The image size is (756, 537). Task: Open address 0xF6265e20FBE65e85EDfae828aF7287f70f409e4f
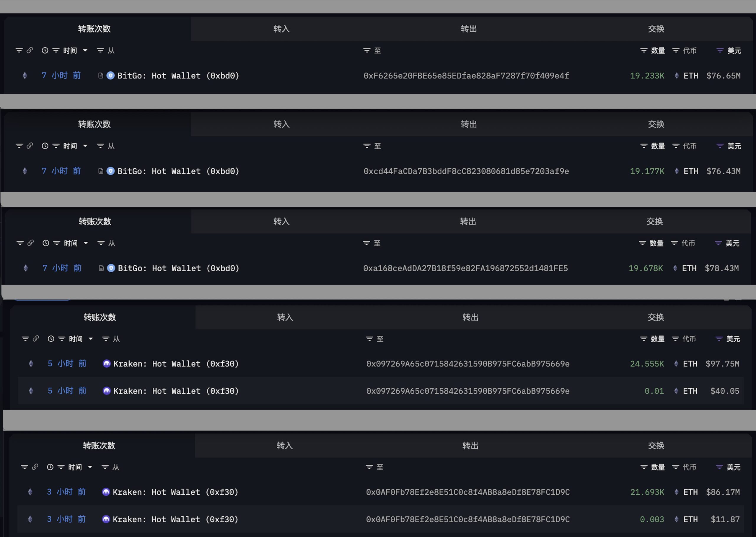point(466,76)
